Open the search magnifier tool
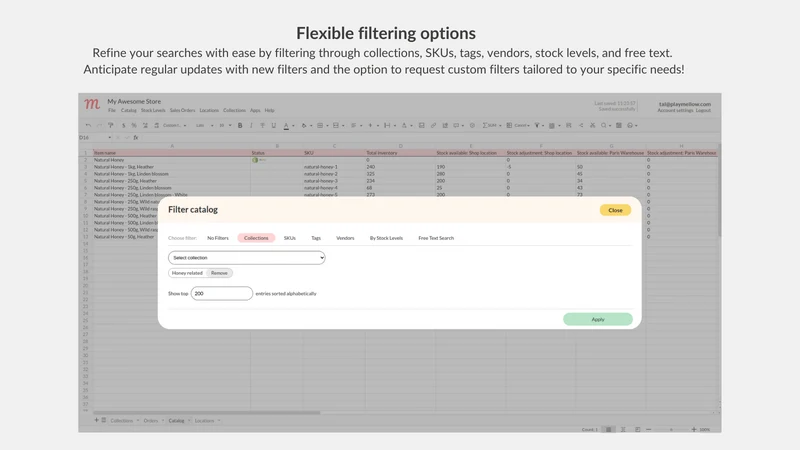The width and height of the screenshot is (800, 450). click(606, 126)
